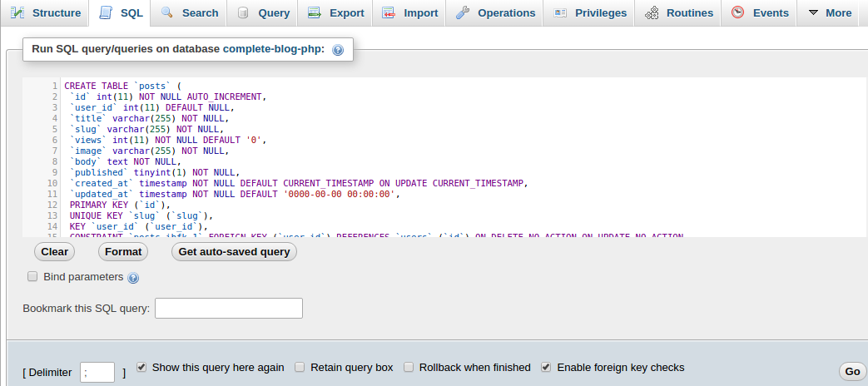
Task: Click Get auto-saved query button
Action: click(234, 251)
